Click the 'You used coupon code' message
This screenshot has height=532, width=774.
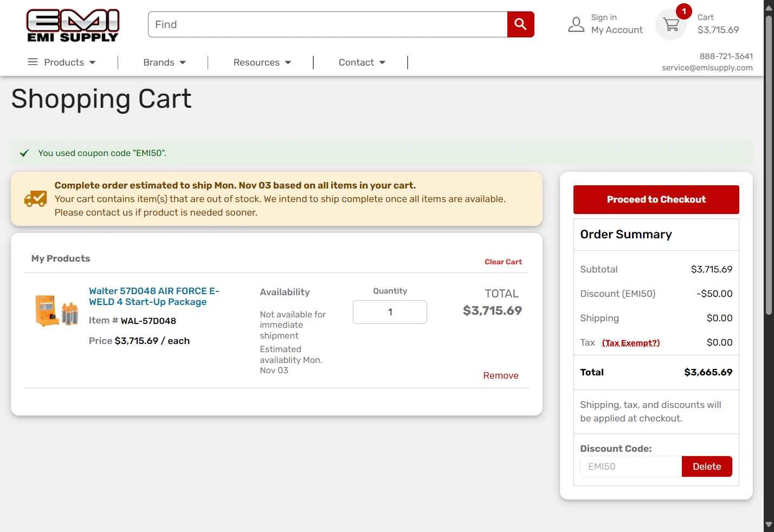pyautogui.click(x=102, y=153)
